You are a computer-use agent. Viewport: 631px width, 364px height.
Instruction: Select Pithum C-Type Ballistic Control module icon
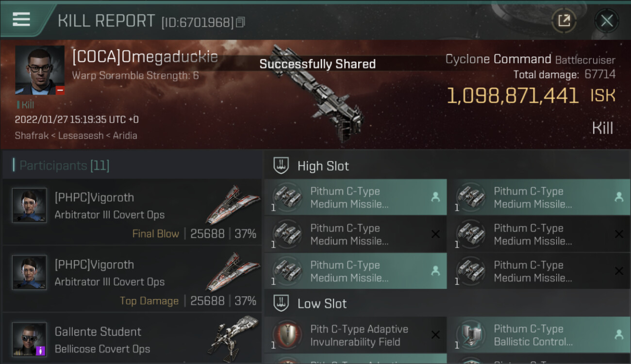(x=470, y=335)
